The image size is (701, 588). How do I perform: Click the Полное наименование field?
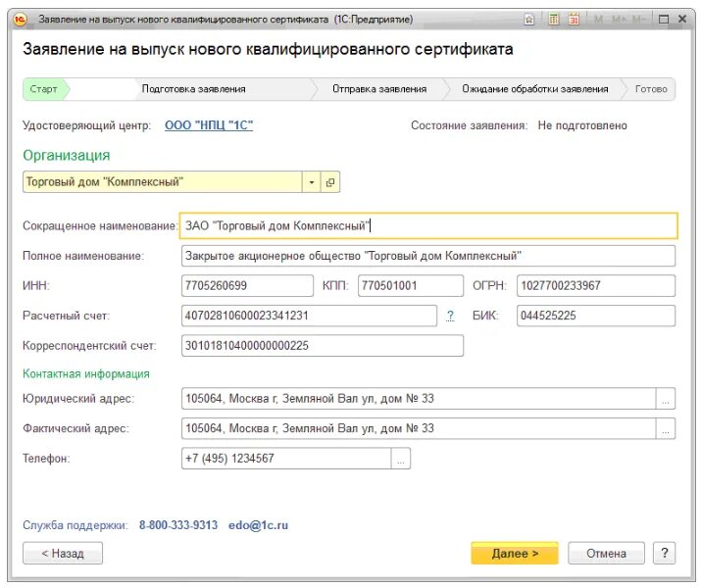(428, 256)
